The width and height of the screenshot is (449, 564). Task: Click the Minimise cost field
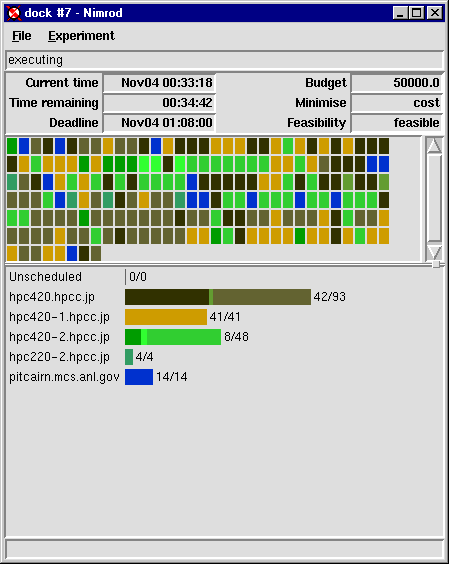pyautogui.click(x=396, y=103)
